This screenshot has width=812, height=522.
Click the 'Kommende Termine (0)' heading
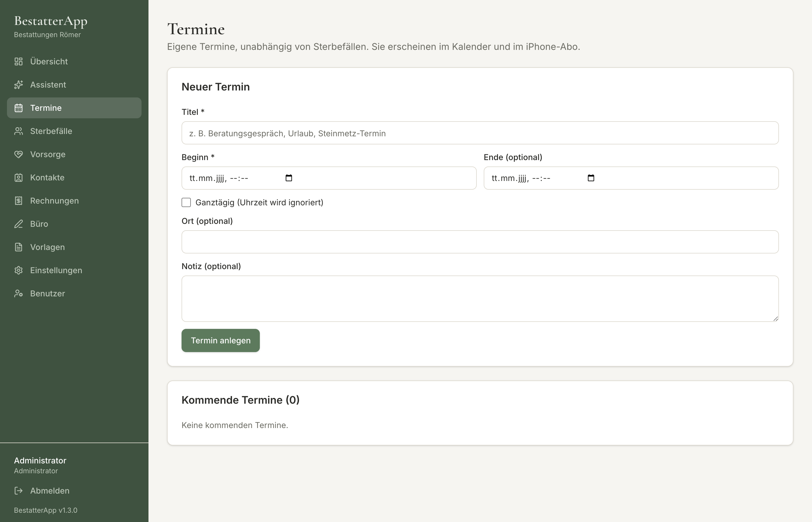241,400
